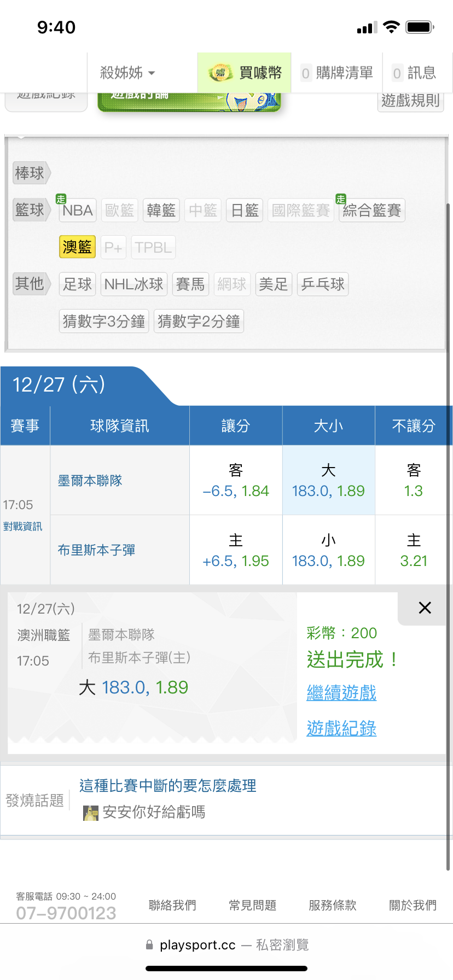Switch to 籃球 sport category

tap(30, 210)
